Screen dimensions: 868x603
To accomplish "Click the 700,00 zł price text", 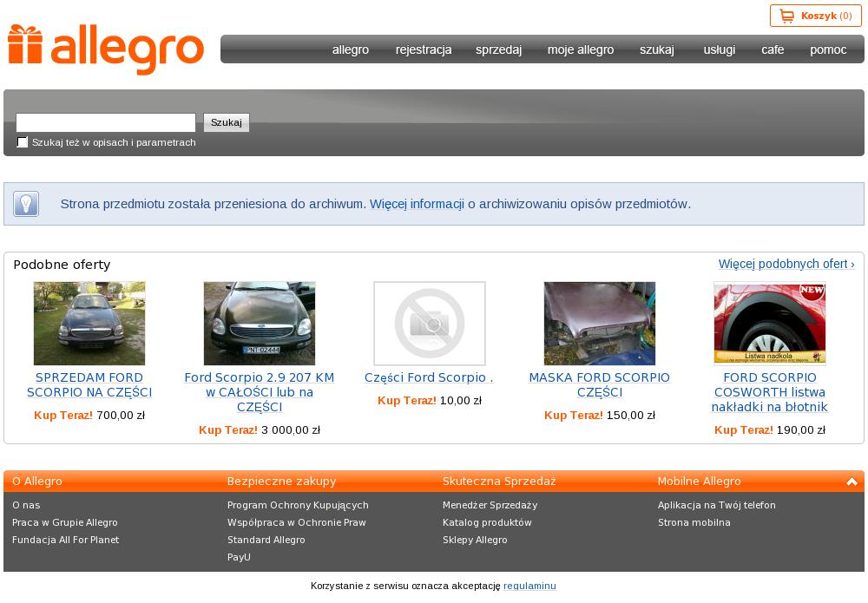I will pyautogui.click(x=121, y=416).
